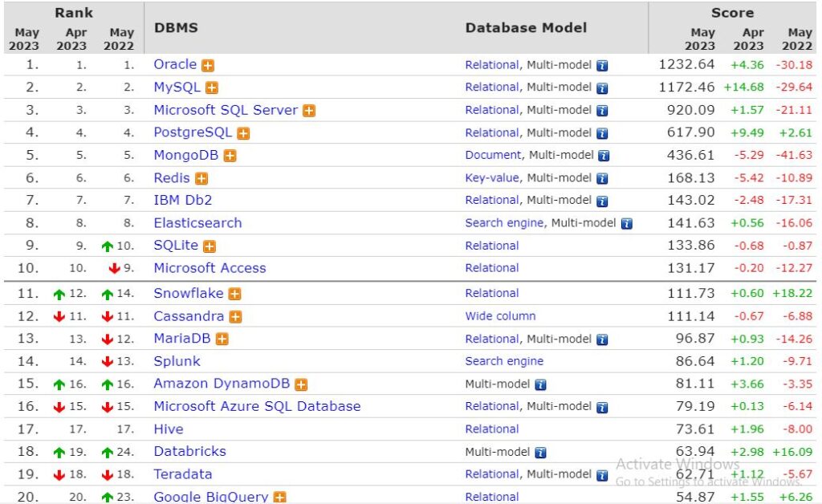Open Splunk's Search engine category link
This screenshot has height=504, width=822.
tap(504, 361)
